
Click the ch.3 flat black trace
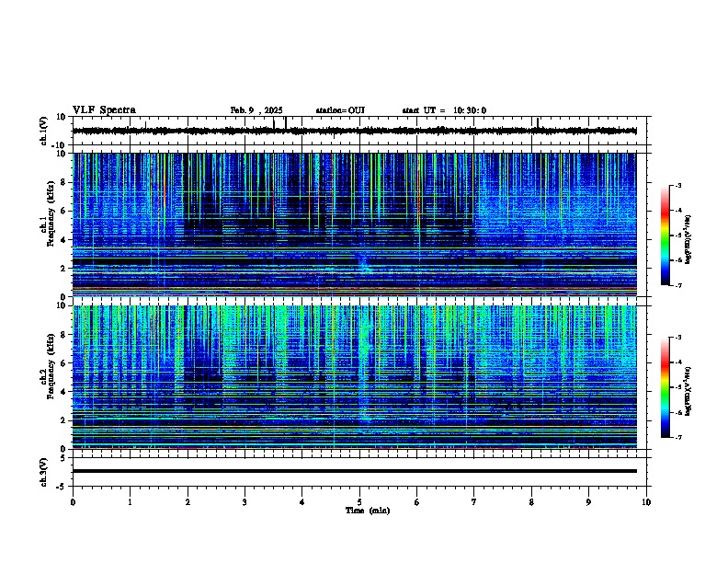coord(354,471)
